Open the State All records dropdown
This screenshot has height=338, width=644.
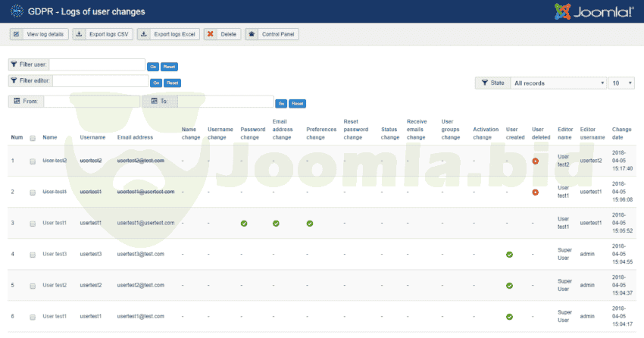pos(558,83)
